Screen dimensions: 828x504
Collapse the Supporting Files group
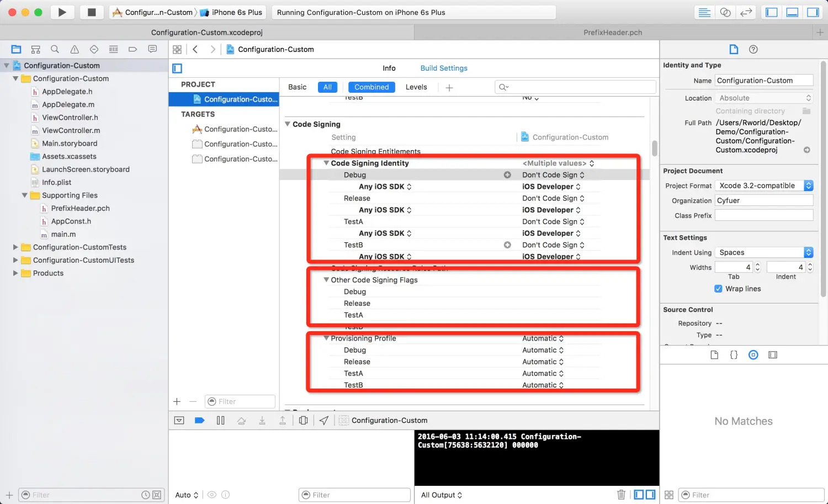click(x=25, y=195)
